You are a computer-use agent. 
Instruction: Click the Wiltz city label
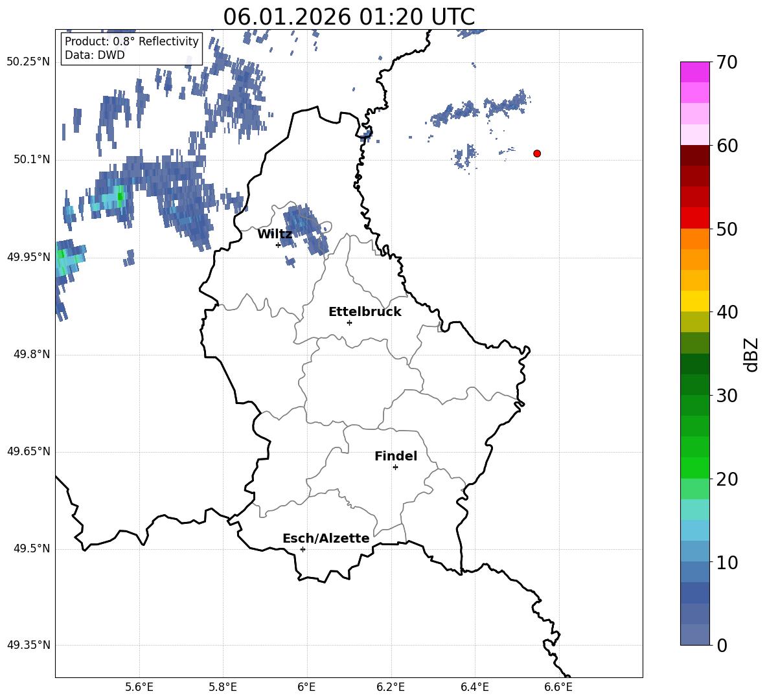click(x=275, y=234)
